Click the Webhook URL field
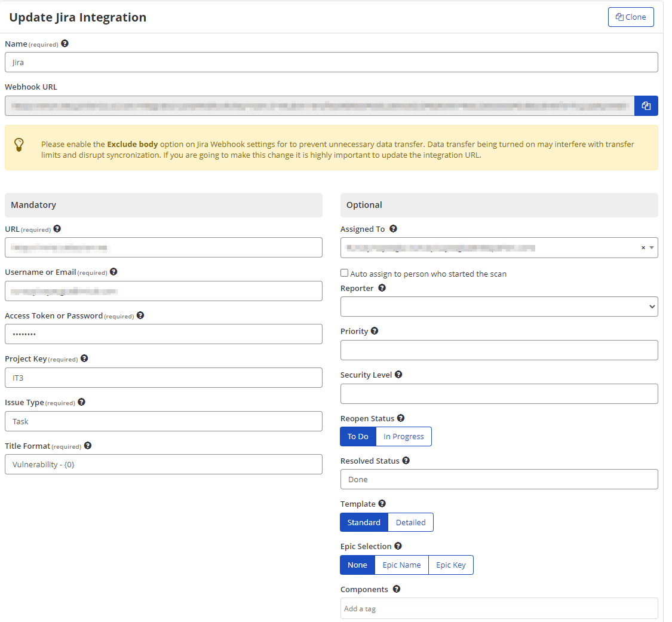This screenshot has height=622, width=672. click(x=320, y=106)
